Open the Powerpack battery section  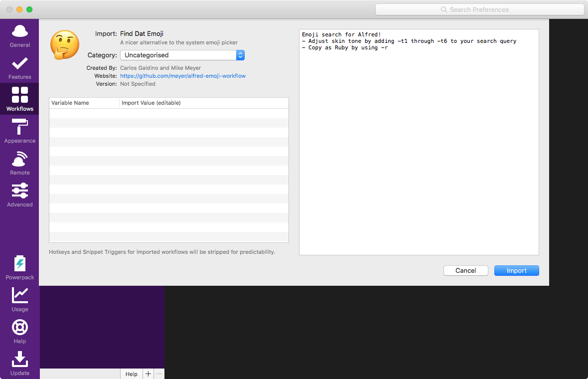[x=19, y=268]
